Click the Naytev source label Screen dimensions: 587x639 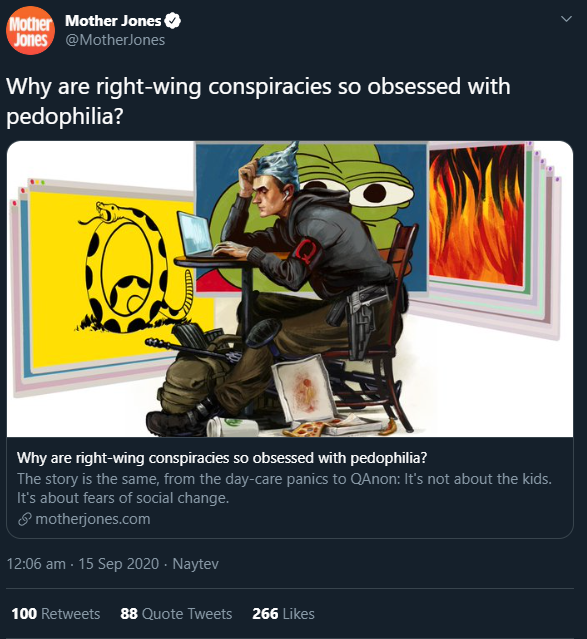click(x=196, y=564)
